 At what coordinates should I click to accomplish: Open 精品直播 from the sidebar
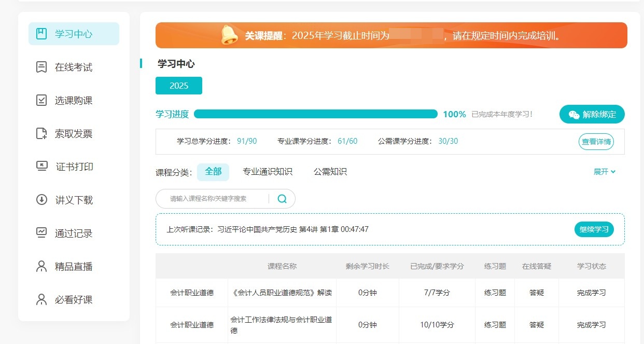point(65,266)
